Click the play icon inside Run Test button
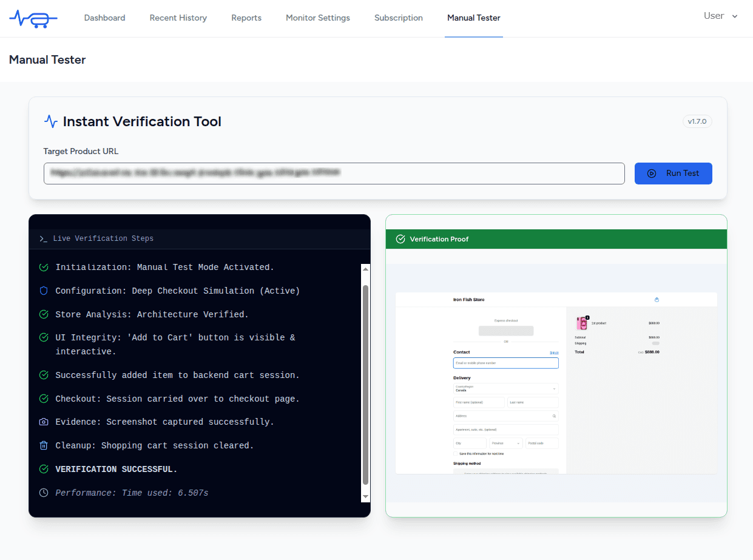 click(652, 174)
